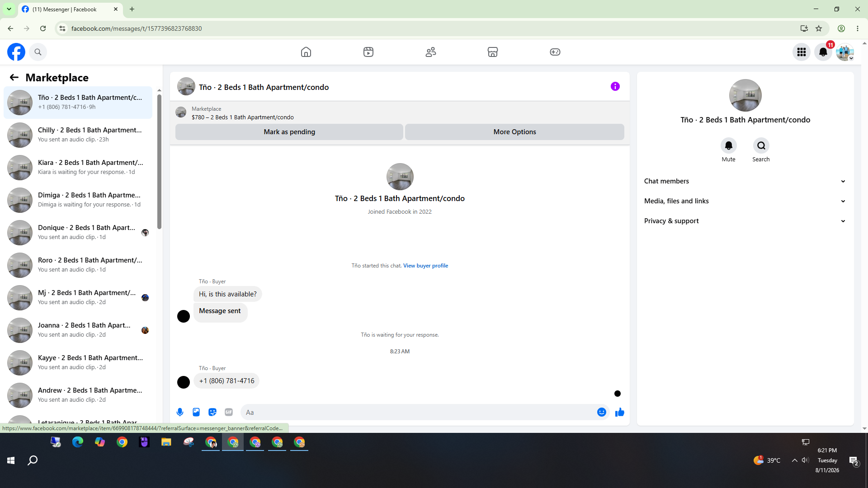Click the listing thumbnail in right panel
Viewport: 868px width, 488px height.
point(745,95)
